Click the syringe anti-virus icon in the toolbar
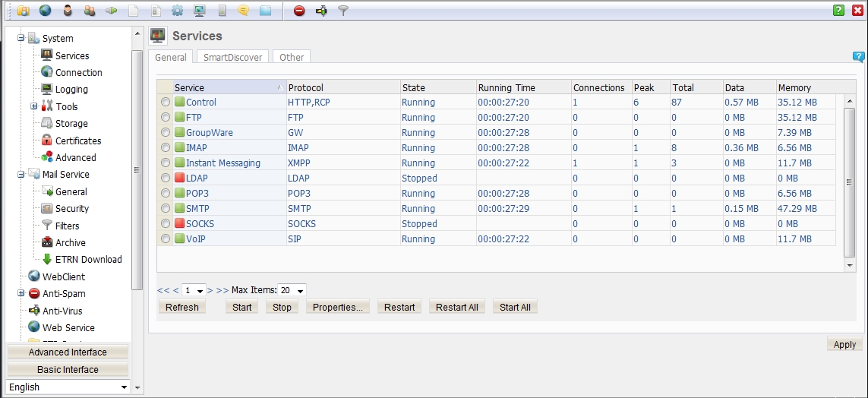Viewport: 868px width, 398px height. click(x=321, y=11)
